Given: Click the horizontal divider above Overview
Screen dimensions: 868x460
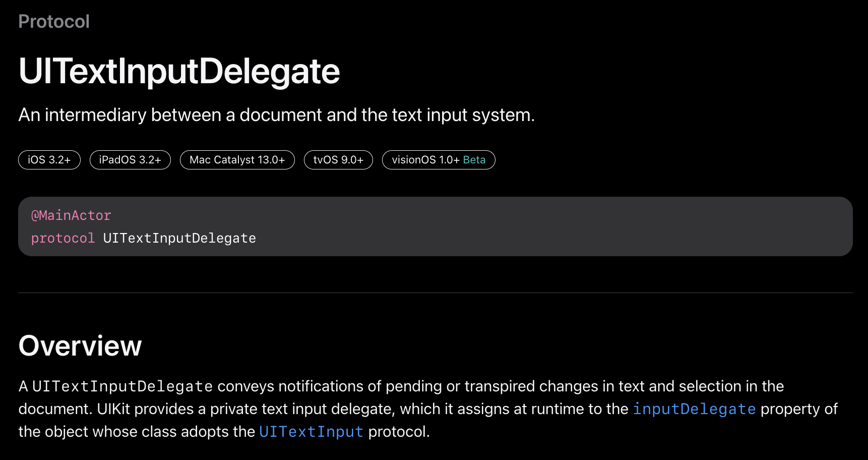Looking at the screenshot, I should click(436, 293).
